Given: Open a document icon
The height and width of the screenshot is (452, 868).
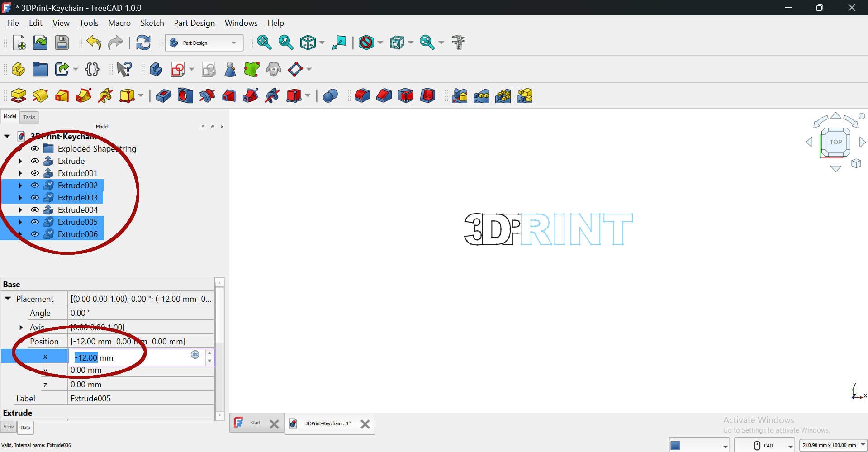Looking at the screenshot, I should coord(40,43).
